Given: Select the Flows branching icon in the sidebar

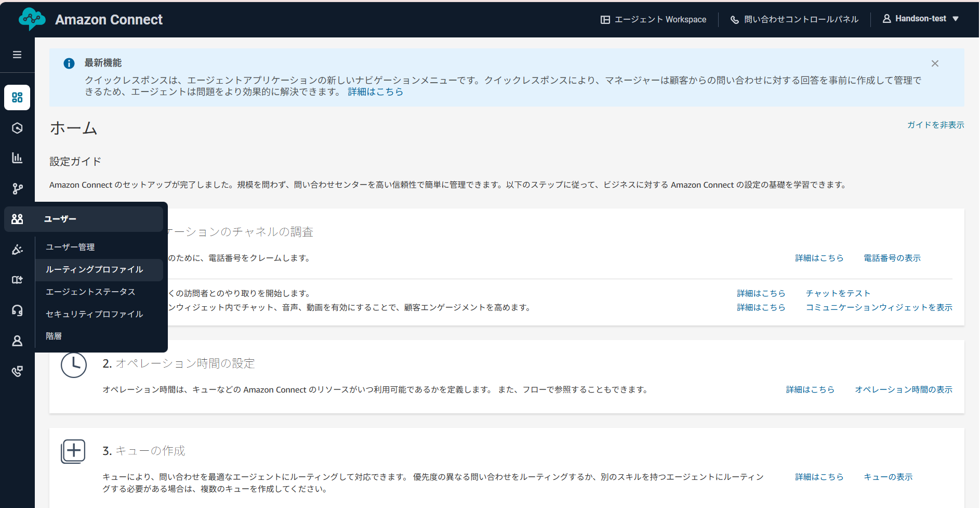Looking at the screenshot, I should [17, 188].
